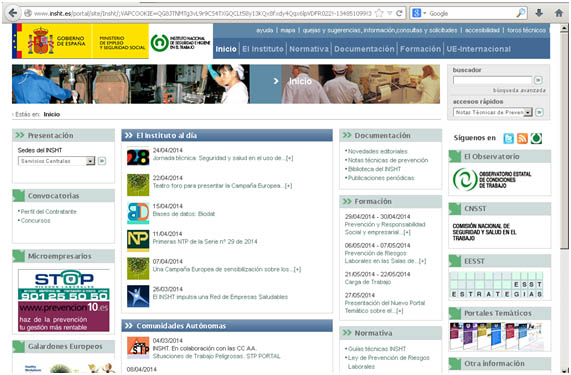Click the downloads arrow icon in the toolbar
The height and width of the screenshot is (375, 571).
[539, 13]
